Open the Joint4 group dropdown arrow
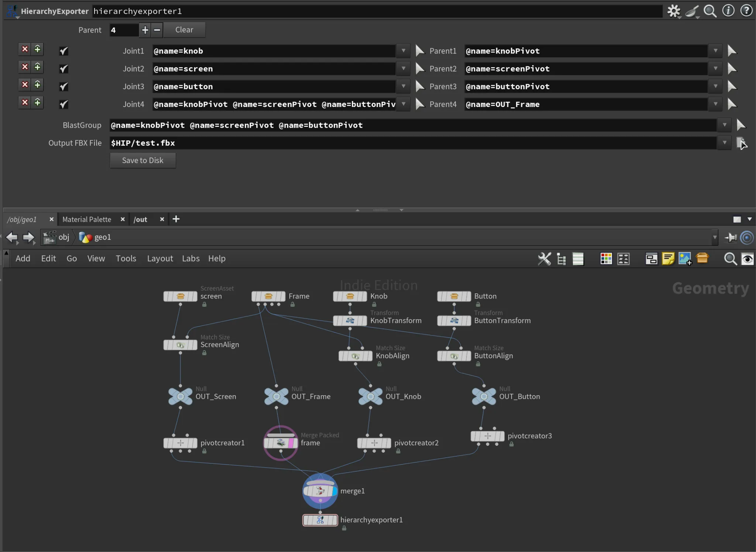Image resolution: width=756 pixels, height=552 pixels. 403,104
